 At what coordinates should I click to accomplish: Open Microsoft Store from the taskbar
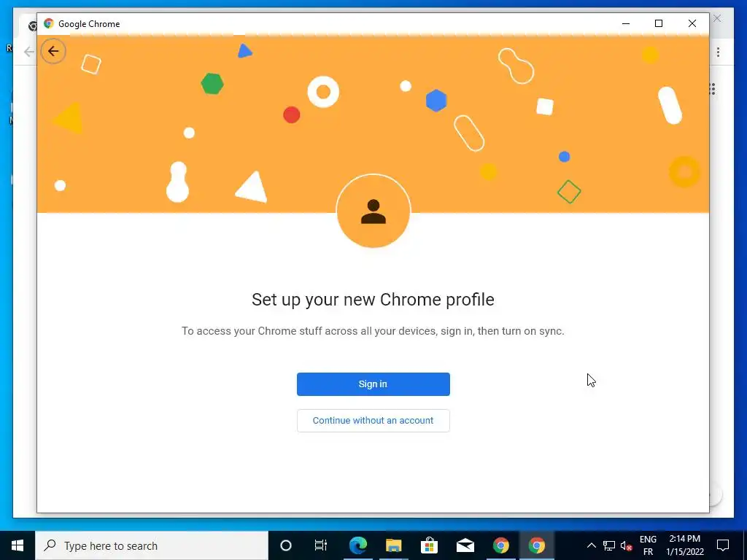point(429,545)
